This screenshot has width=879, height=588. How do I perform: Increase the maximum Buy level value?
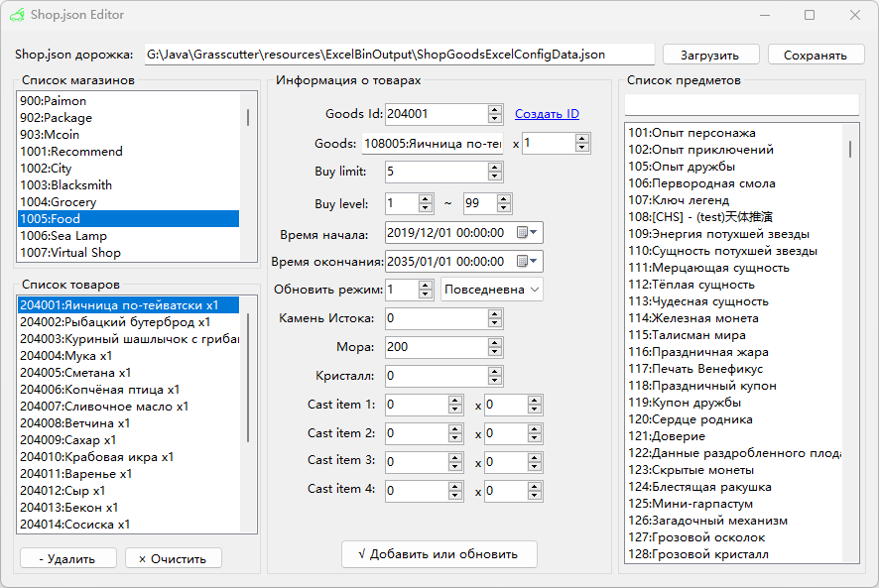point(504,199)
